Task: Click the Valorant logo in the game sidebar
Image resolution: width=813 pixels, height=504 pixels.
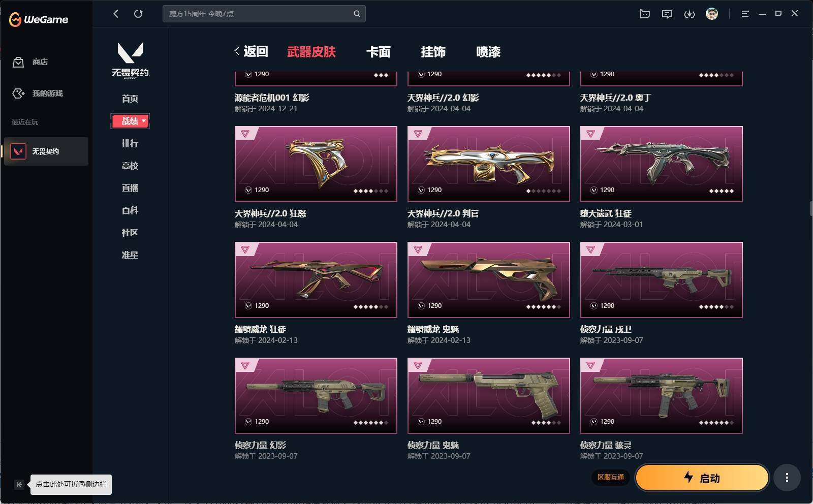Action: (130, 60)
